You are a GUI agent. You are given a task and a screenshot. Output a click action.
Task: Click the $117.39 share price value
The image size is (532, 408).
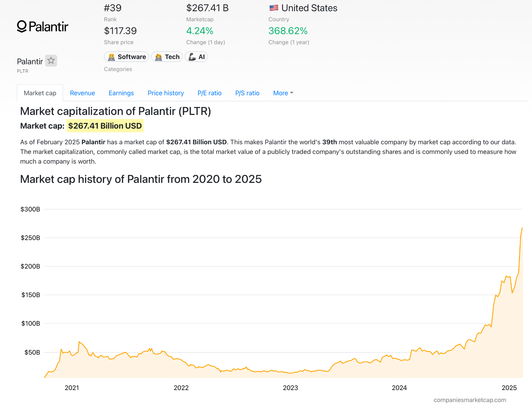(120, 31)
